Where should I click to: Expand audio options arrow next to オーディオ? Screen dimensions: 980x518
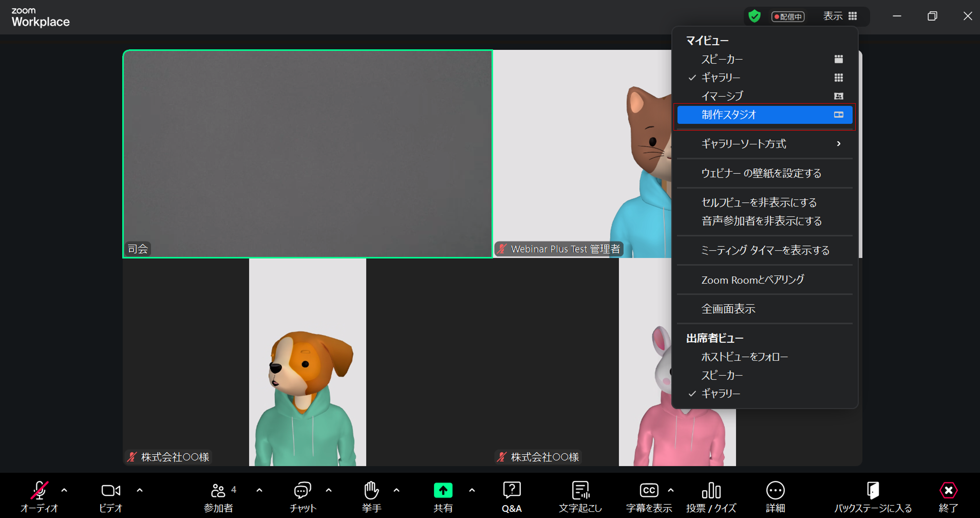tap(64, 490)
